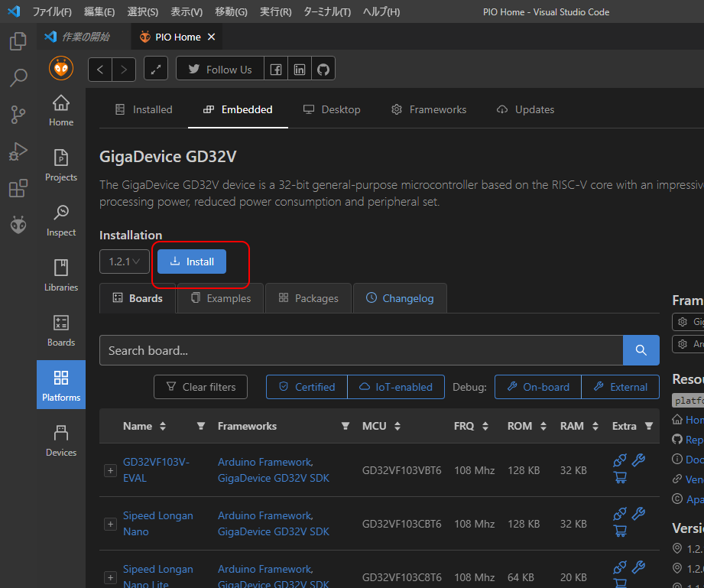Screen dimensions: 704x588
Task: Click the GitHub icon in PIO toolbar
Action: tap(323, 70)
